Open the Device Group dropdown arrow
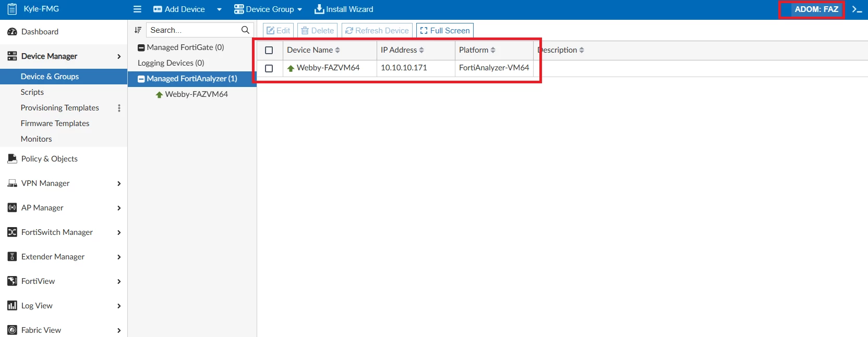The image size is (868, 337). [299, 9]
